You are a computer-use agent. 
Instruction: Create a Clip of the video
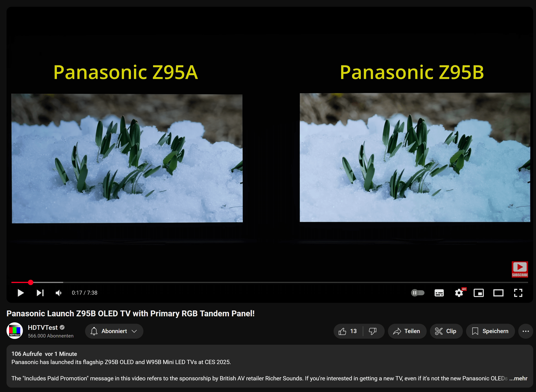[446, 331]
